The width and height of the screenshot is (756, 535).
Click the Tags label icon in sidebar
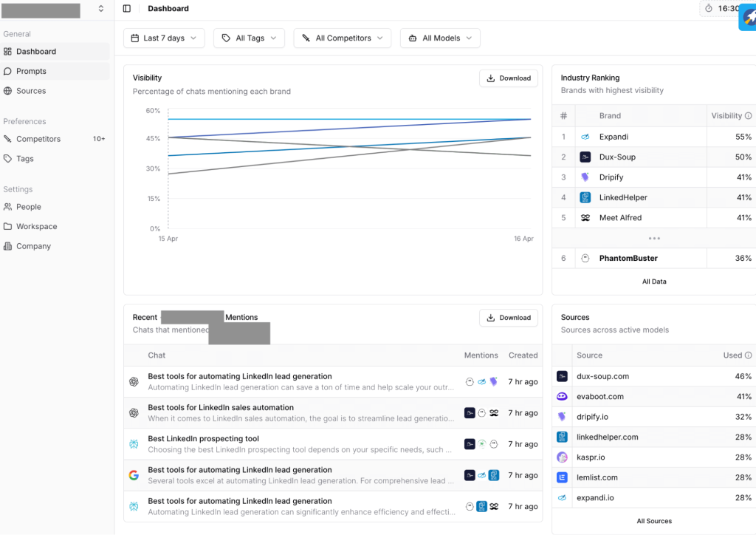(x=7, y=159)
